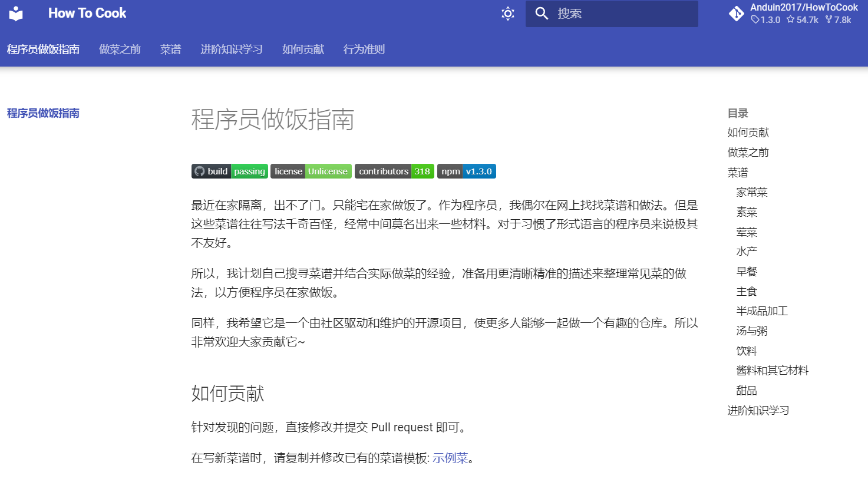868x492 pixels.
Task: Click the search input field
Action: click(x=623, y=14)
